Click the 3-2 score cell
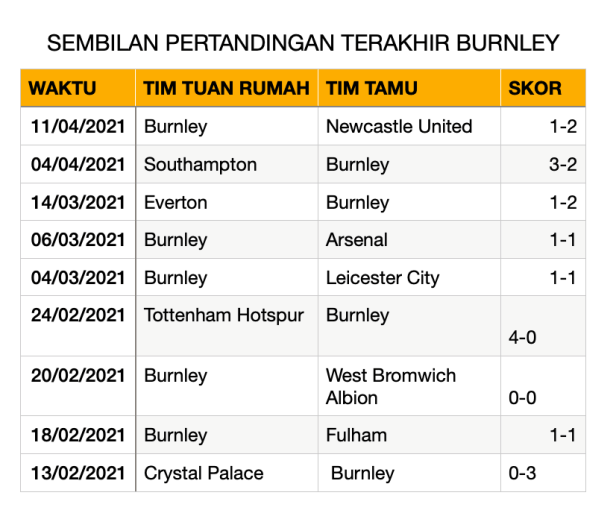The image size is (616, 513). [562, 165]
